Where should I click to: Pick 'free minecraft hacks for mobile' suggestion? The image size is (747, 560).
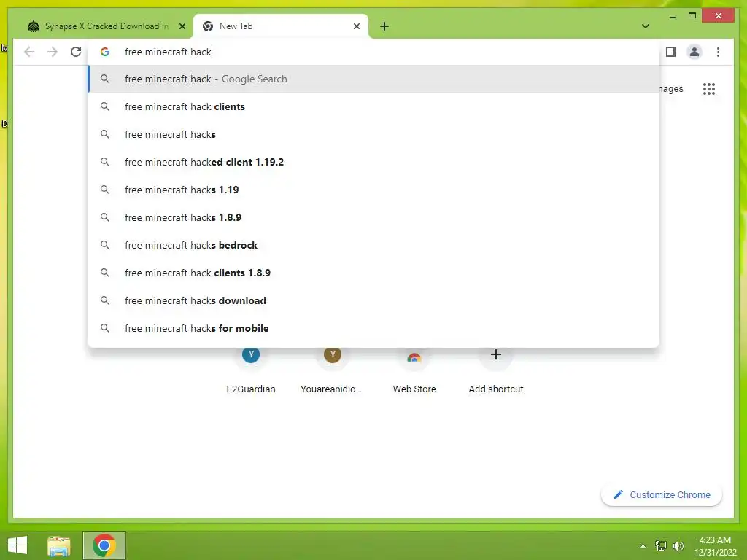pos(374,328)
